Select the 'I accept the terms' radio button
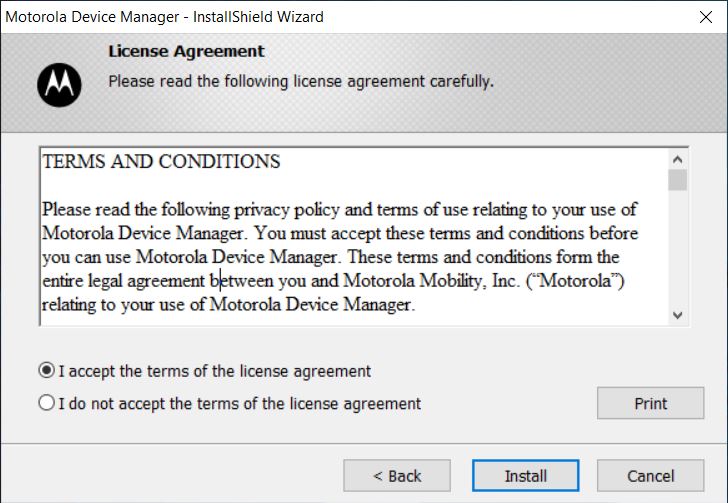 point(47,370)
